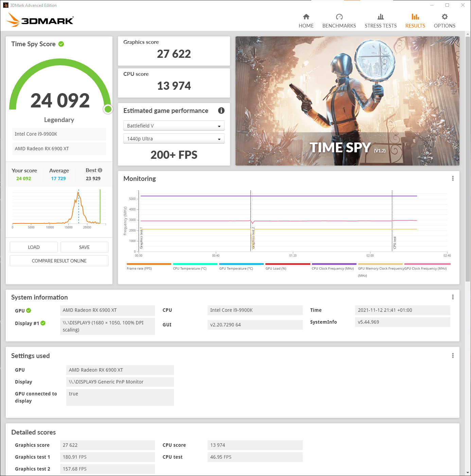Open the Battlefield V game dropdown
471x476 pixels.
174,126
